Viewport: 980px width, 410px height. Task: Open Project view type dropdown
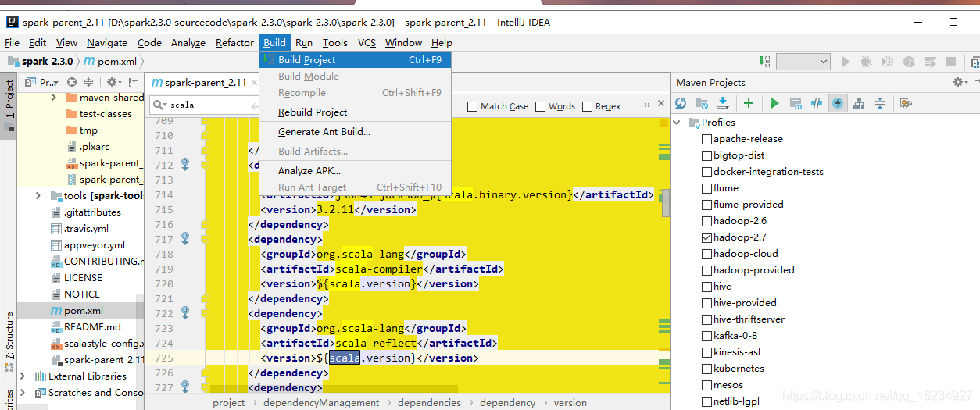click(x=42, y=82)
